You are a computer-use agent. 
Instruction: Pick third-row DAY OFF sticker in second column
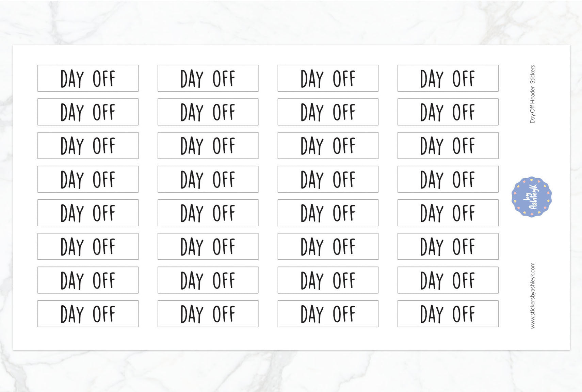pos(208,146)
